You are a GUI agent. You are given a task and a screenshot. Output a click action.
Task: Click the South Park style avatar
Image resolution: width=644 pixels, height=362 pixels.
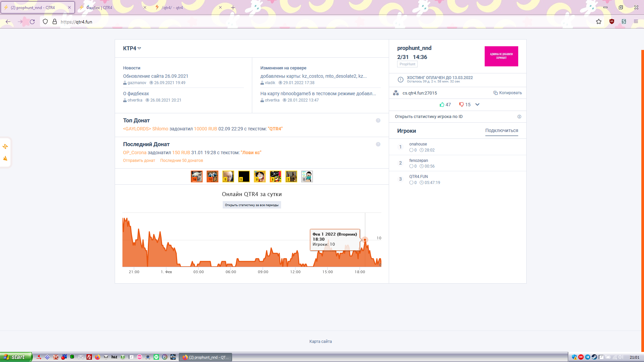307,176
